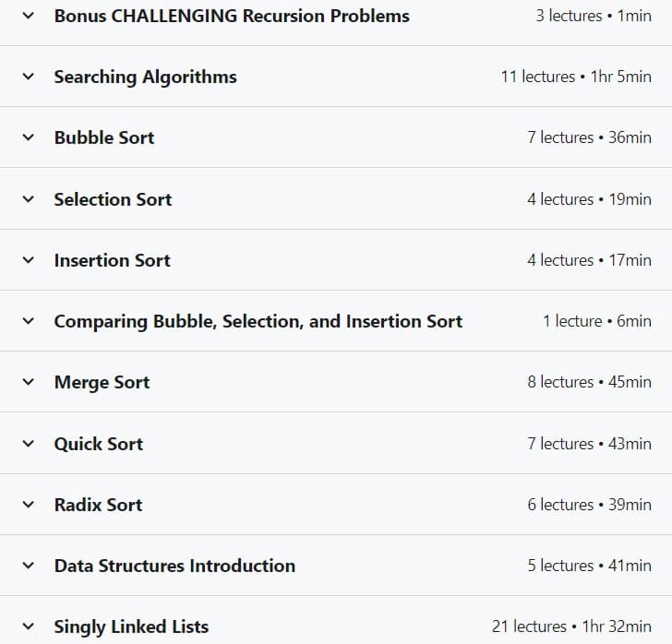Click "21 lectures • 1hr 32min" summary text

click(x=571, y=626)
